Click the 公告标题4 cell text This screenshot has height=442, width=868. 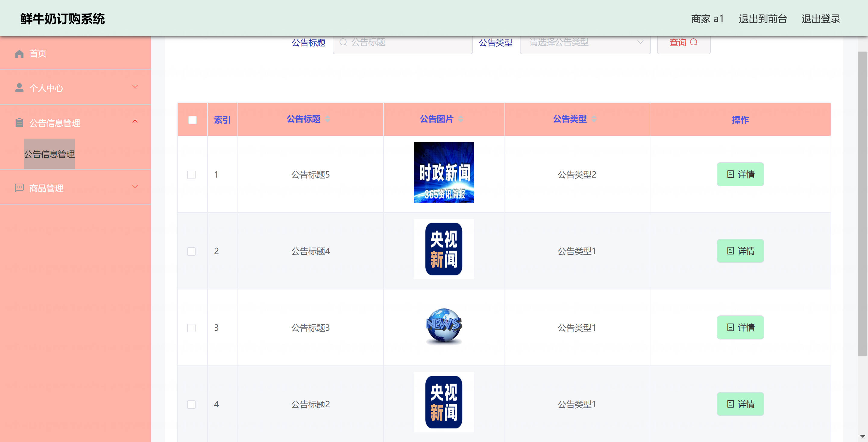[x=310, y=251]
